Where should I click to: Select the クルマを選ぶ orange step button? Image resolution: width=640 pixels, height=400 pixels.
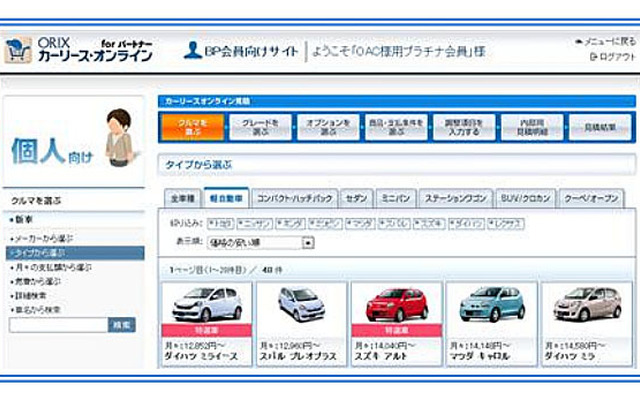pyautogui.click(x=193, y=127)
